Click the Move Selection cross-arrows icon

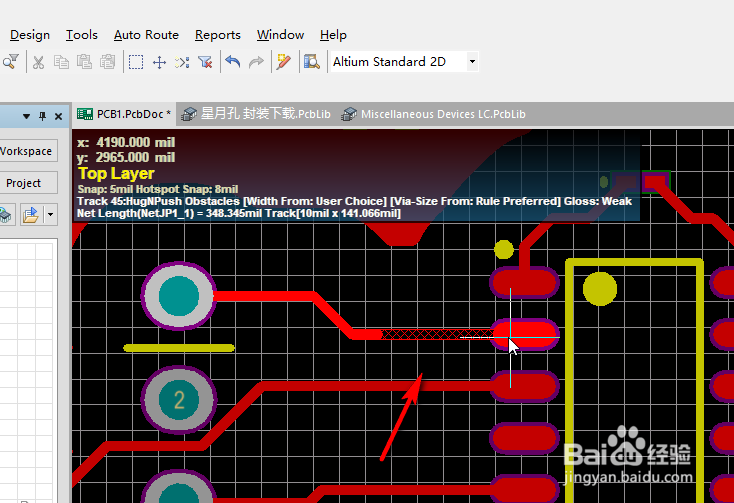[x=160, y=62]
